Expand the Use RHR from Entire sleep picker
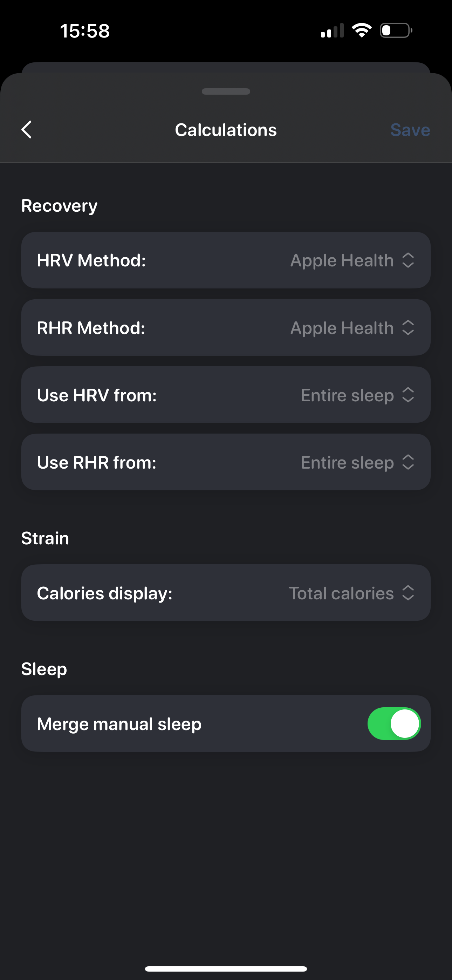This screenshot has height=980, width=452. coord(357,462)
